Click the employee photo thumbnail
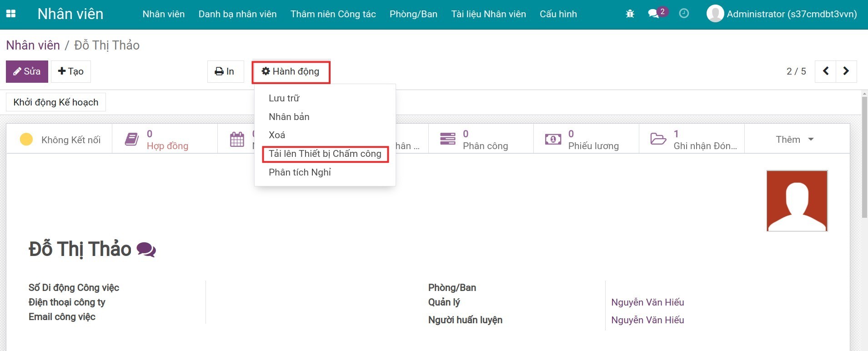The width and height of the screenshot is (868, 351). [797, 201]
